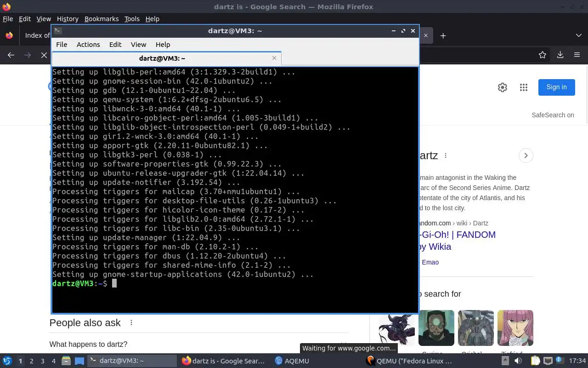Open the volume control tray icon

pyautogui.click(x=519, y=361)
